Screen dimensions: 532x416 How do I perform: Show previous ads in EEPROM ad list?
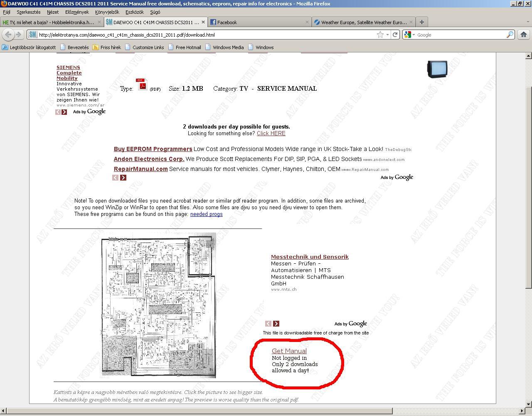pyautogui.click(x=116, y=178)
